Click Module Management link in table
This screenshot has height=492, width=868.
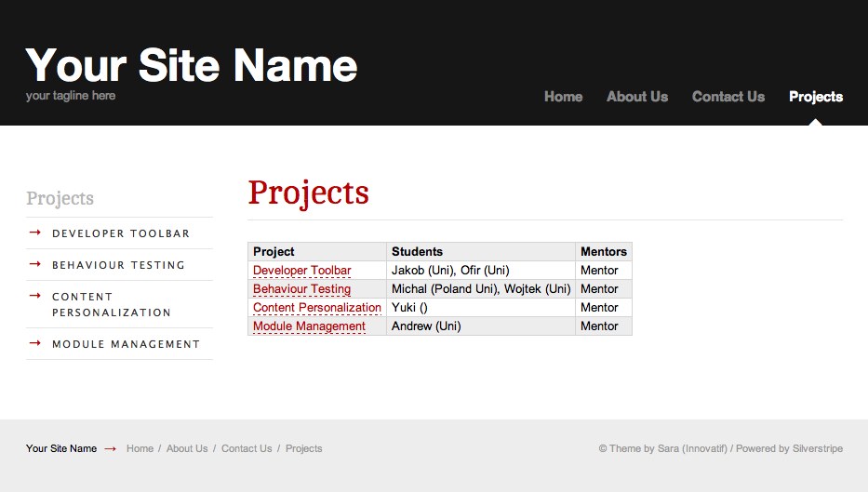[309, 326]
